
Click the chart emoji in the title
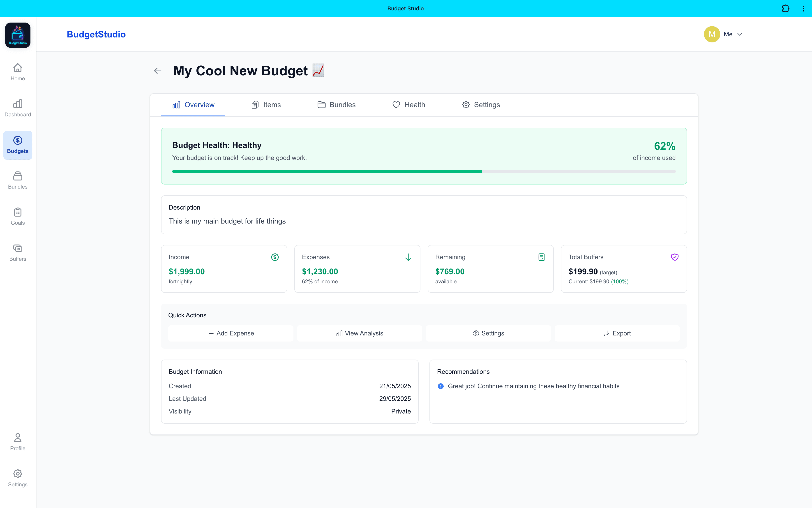pyautogui.click(x=318, y=71)
